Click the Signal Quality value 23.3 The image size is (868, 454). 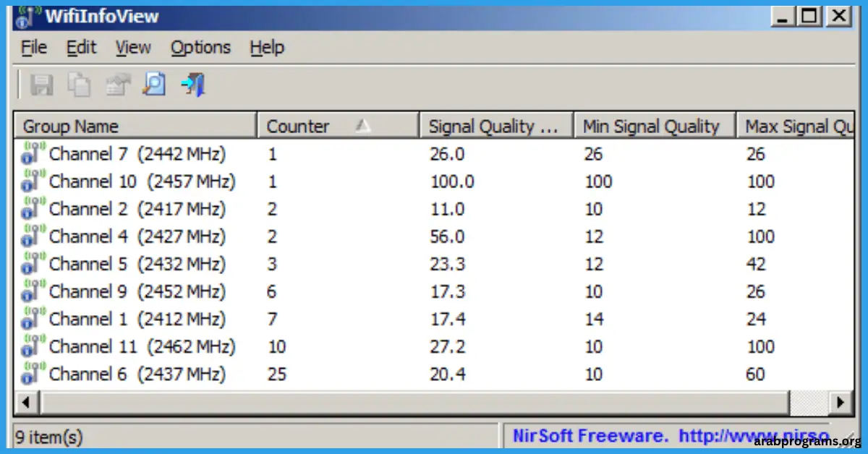tap(448, 265)
